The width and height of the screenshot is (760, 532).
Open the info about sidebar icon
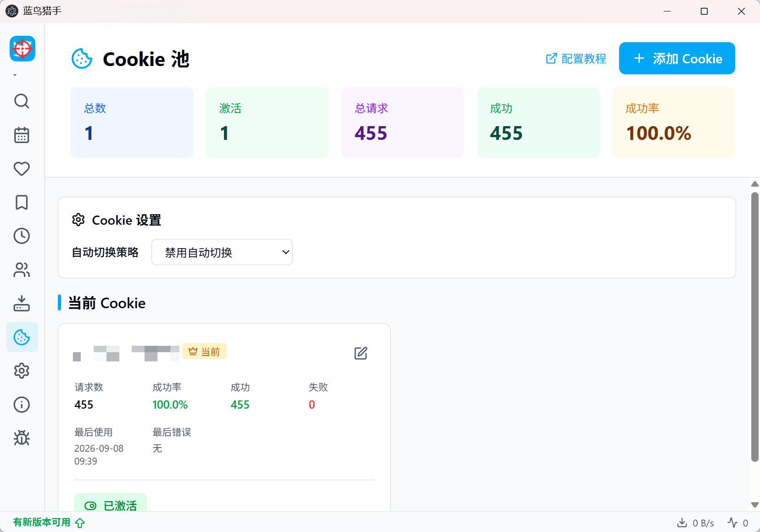coord(22,405)
